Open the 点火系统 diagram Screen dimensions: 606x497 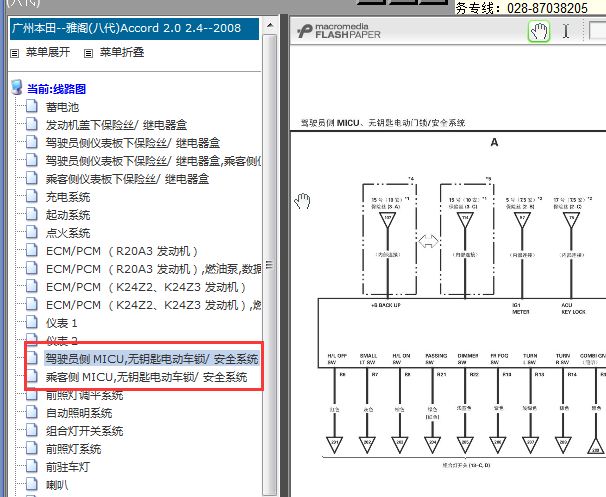[68, 233]
